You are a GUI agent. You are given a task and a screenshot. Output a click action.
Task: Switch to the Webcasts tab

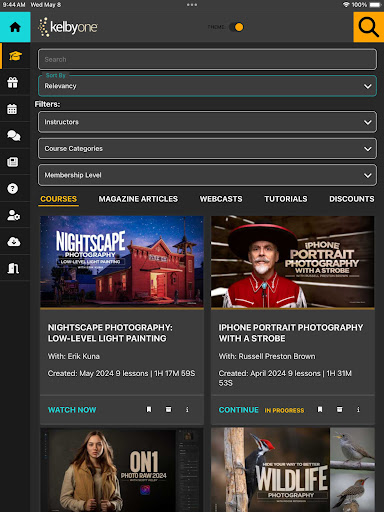tap(221, 199)
